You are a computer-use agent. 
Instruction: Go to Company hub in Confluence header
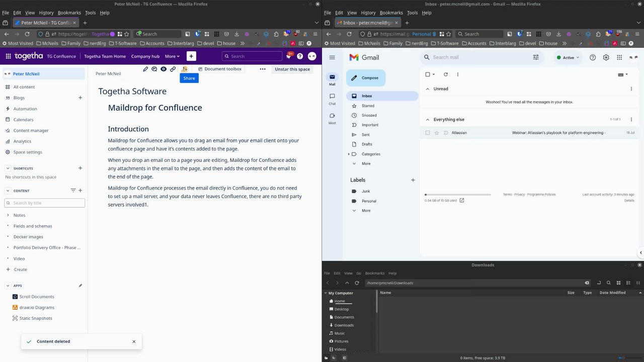point(145,56)
